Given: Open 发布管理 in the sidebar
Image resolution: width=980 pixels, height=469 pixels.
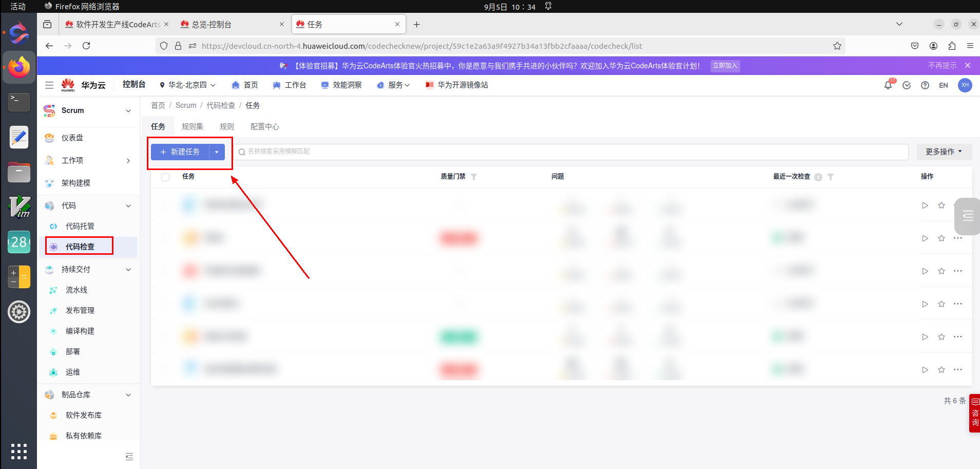Looking at the screenshot, I should point(80,310).
